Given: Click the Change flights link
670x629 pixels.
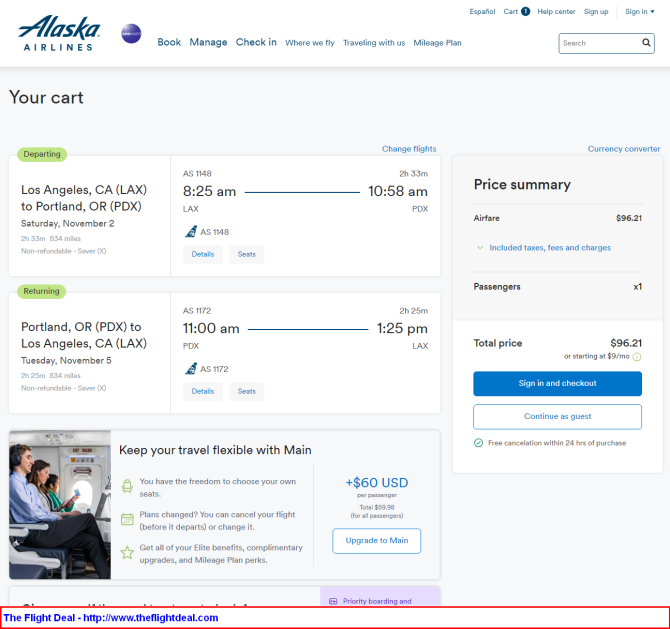Looking at the screenshot, I should (409, 149).
